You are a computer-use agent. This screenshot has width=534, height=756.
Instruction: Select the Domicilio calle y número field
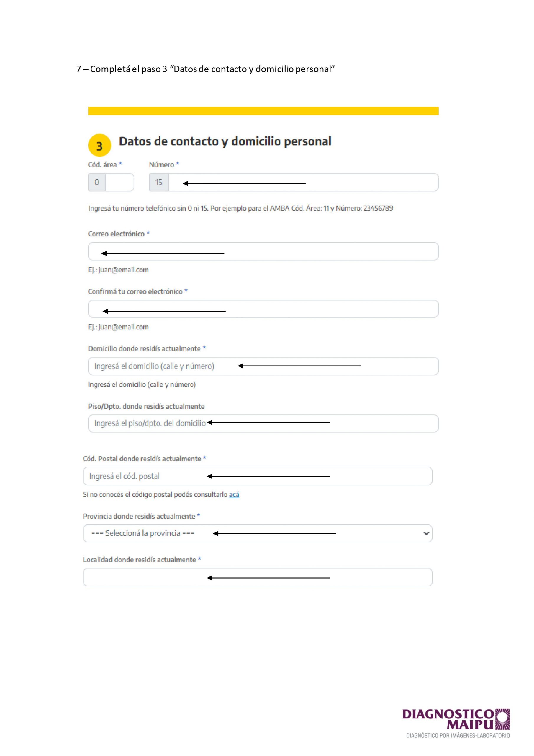(x=263, y=366)
